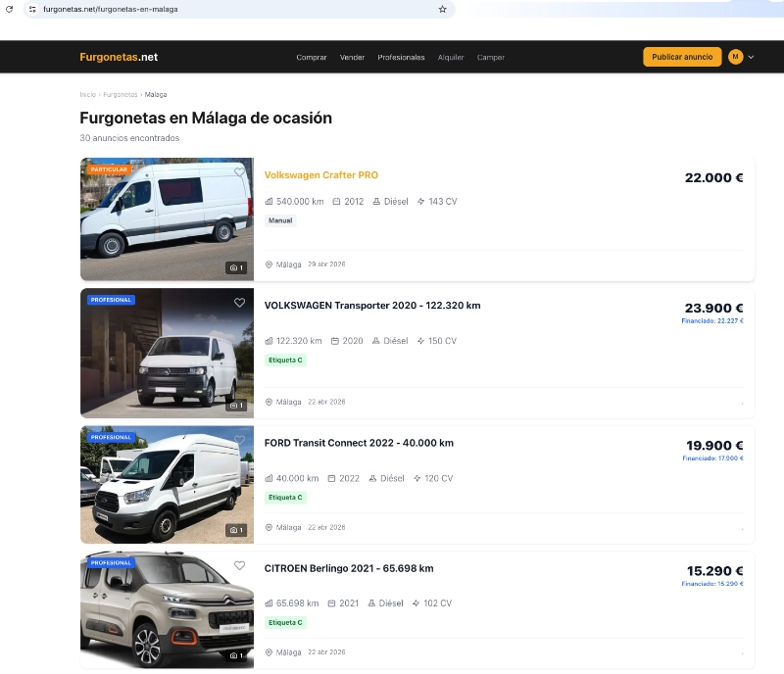Select the 22.000 € price
Image resolution: width=784 pixels, height=674 pixels.
pyautogui.click(x=714, y=177)
